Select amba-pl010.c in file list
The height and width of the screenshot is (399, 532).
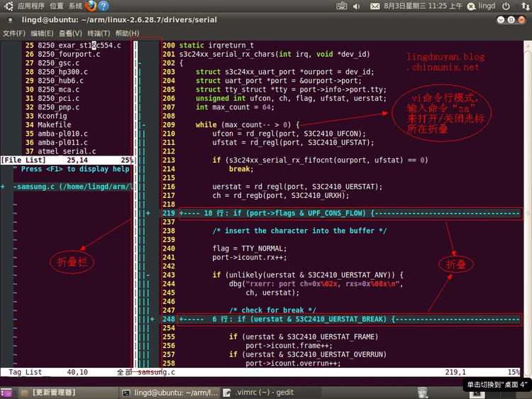(x=62, y=133)
